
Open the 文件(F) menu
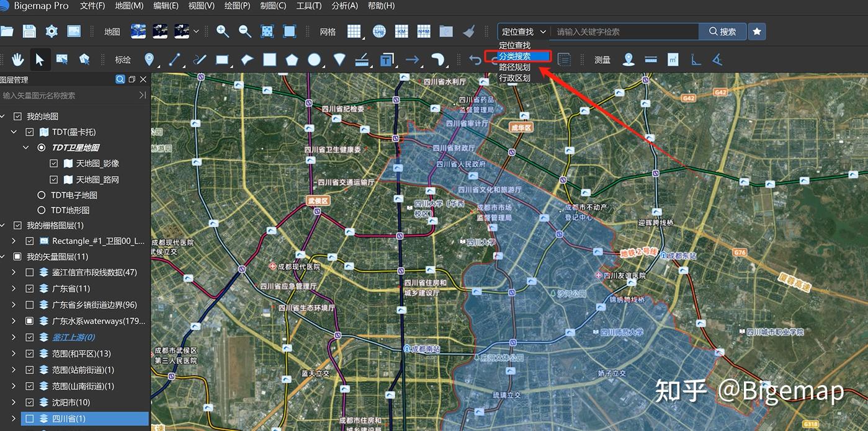(x=92, y=6)
